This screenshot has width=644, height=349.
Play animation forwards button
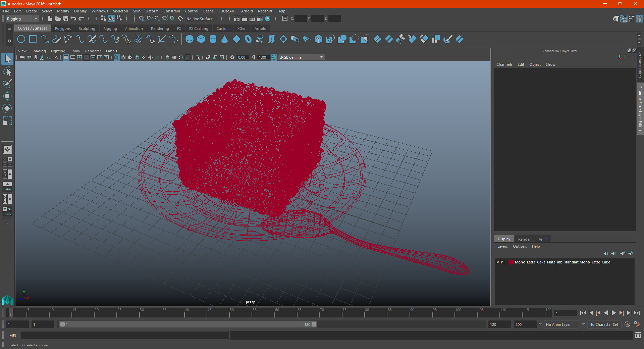(613, 313)
